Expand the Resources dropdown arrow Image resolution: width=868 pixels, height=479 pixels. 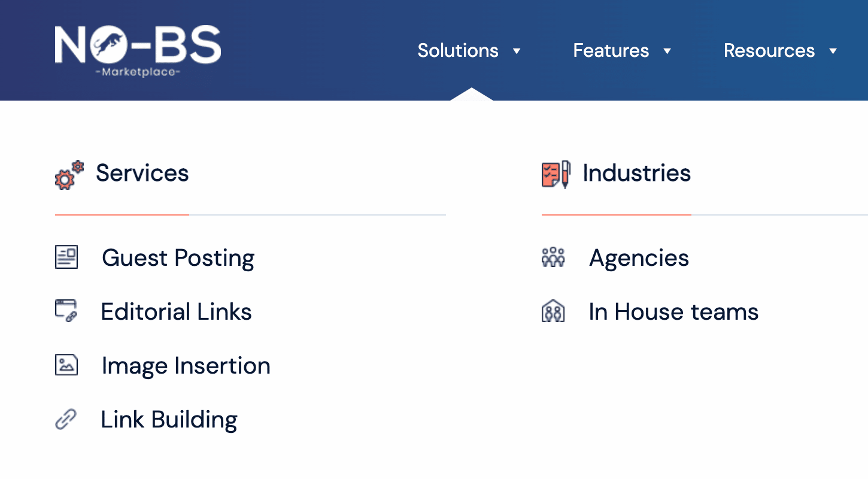tap(833, 51)
